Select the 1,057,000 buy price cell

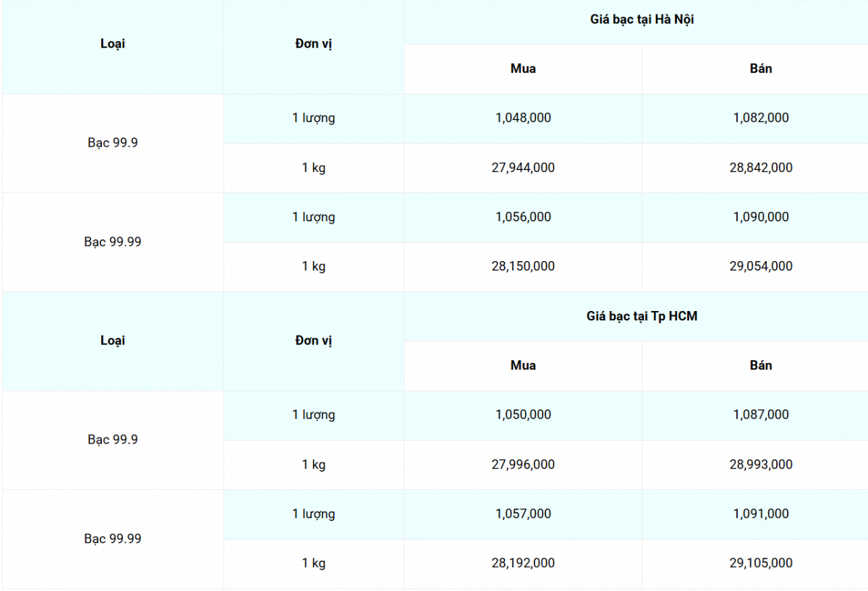tap(523, 514)
